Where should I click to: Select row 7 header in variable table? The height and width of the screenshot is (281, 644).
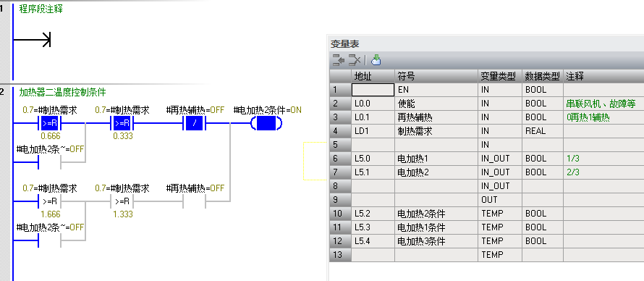pos(341,172)
